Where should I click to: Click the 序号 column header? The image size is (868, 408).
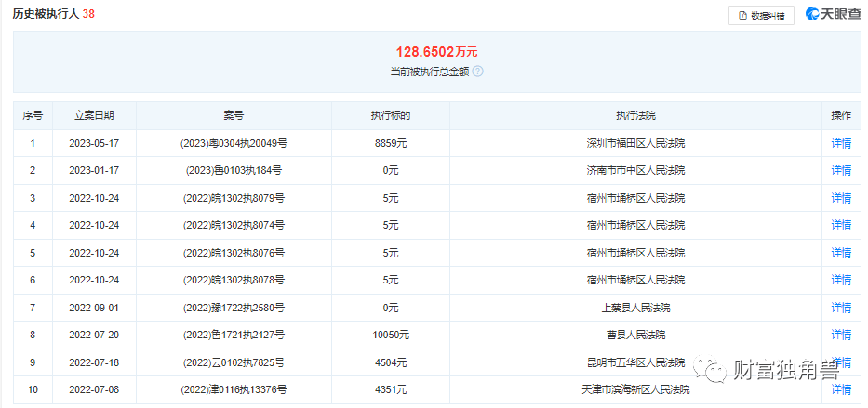coord(33,116)
